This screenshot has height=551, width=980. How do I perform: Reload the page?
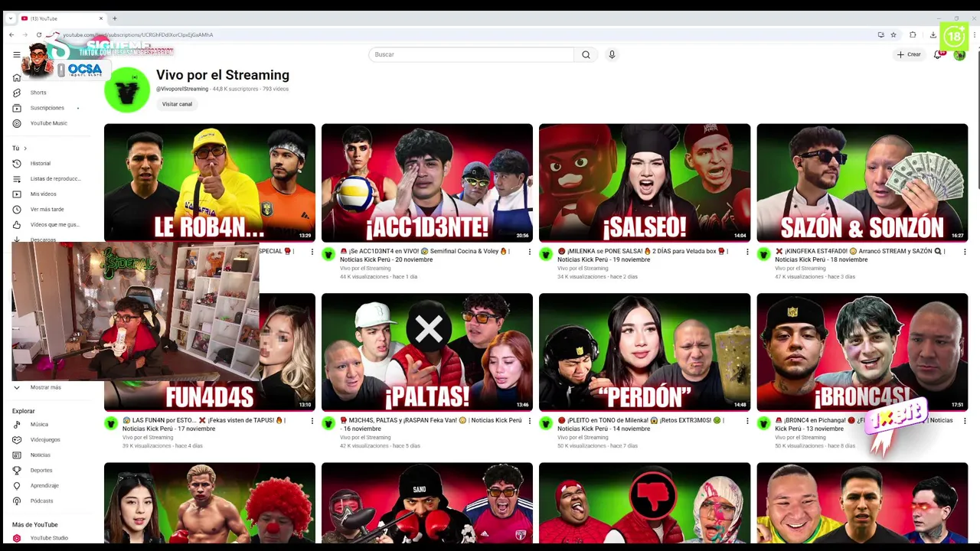(38, 34)
